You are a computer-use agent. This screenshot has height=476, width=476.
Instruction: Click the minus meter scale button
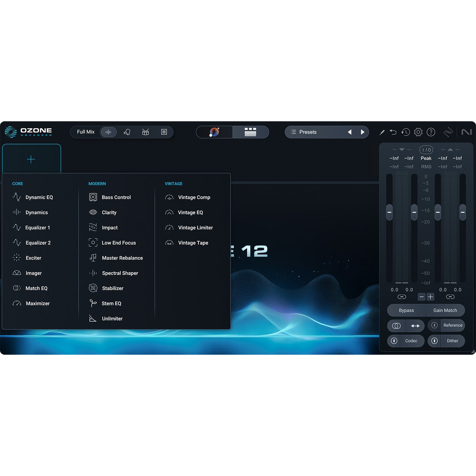pos(422,297)
